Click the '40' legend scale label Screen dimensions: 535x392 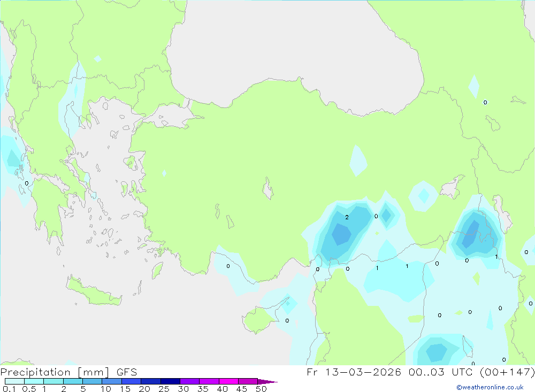[222, 389]
